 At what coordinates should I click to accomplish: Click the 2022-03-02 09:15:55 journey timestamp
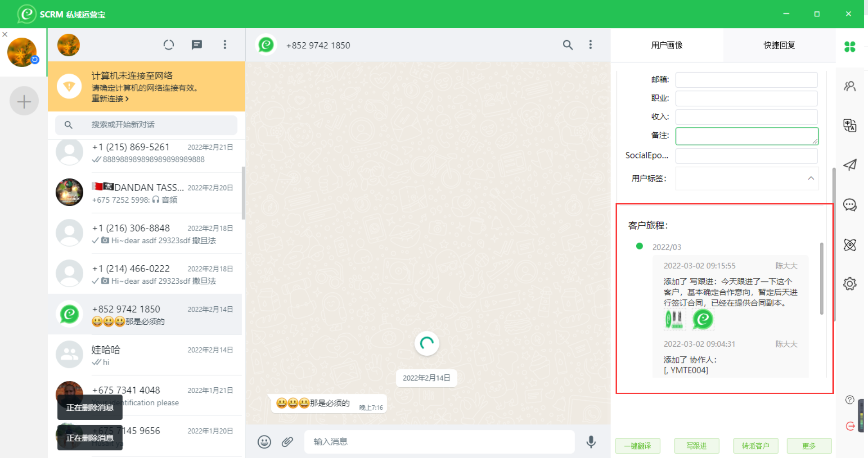(x=700, y=266)
